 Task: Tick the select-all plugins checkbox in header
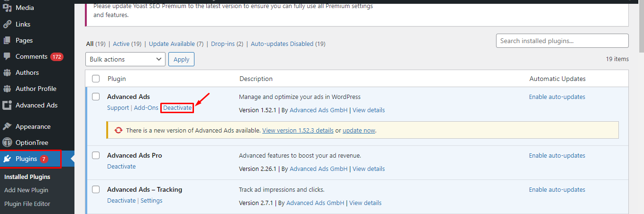pos(96,79)
